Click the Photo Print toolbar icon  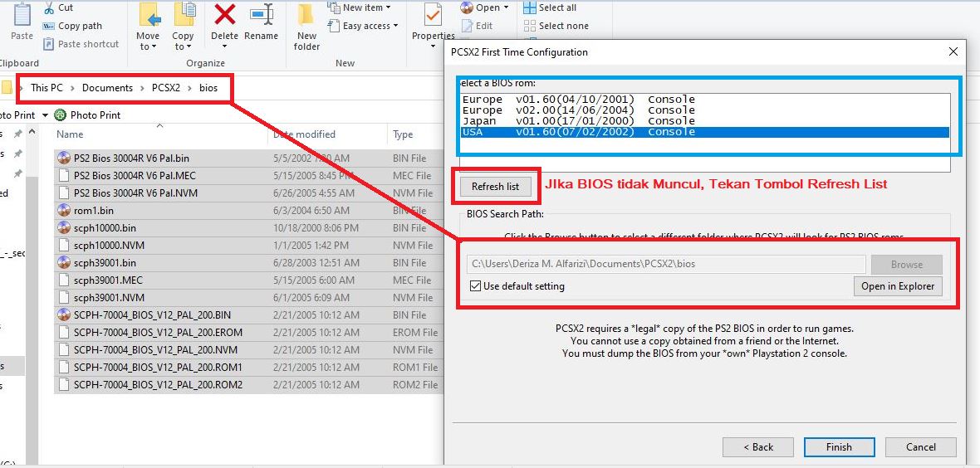(61, 115)
